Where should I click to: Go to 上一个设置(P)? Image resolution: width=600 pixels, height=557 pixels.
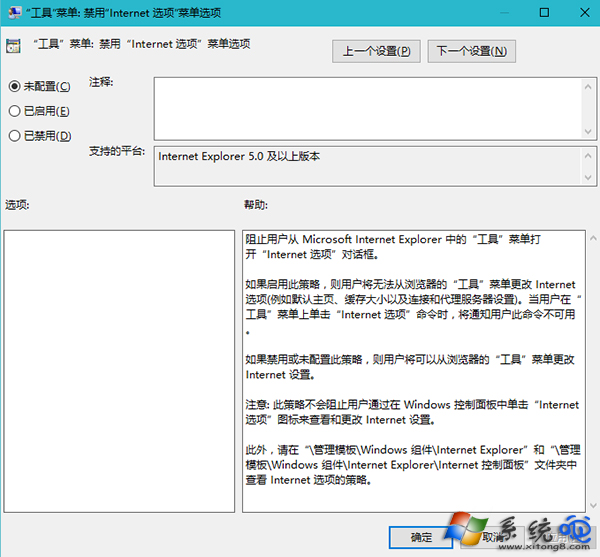[x=376, y=51]
